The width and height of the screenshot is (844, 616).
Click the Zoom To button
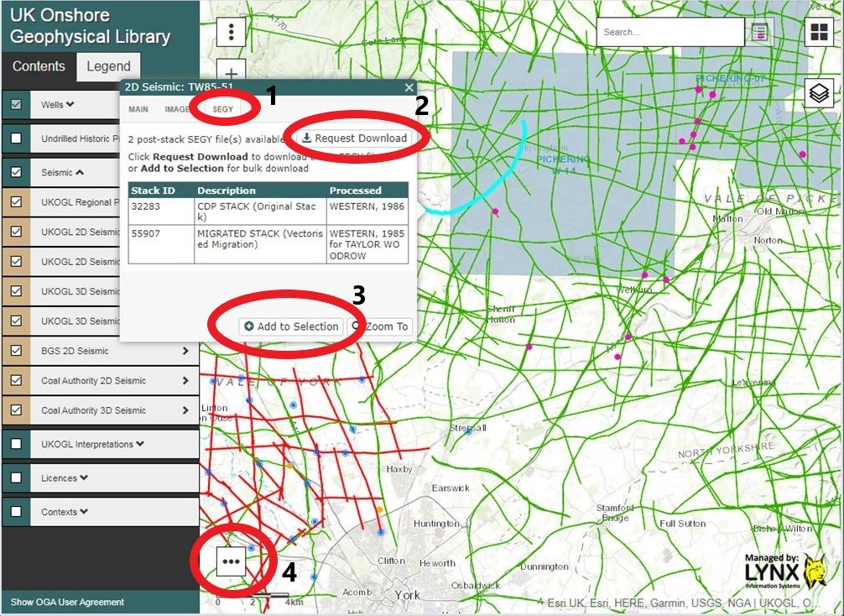click(x=380, y=326)
